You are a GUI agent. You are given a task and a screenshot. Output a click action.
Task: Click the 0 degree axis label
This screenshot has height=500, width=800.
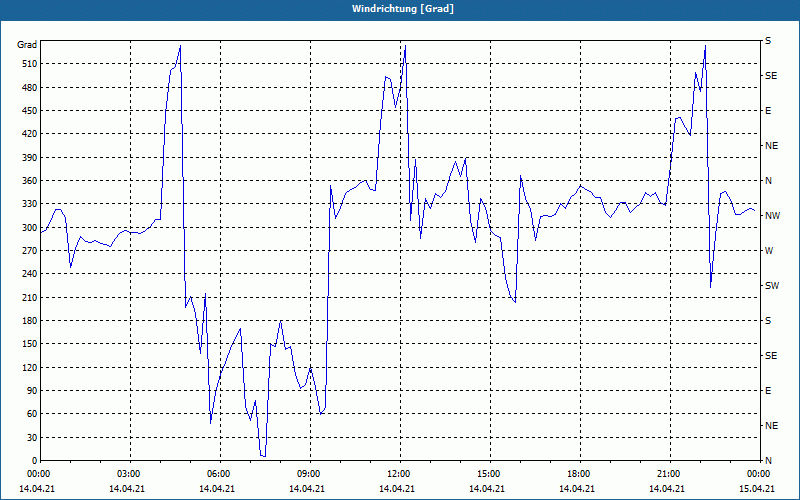pos(34,461)
